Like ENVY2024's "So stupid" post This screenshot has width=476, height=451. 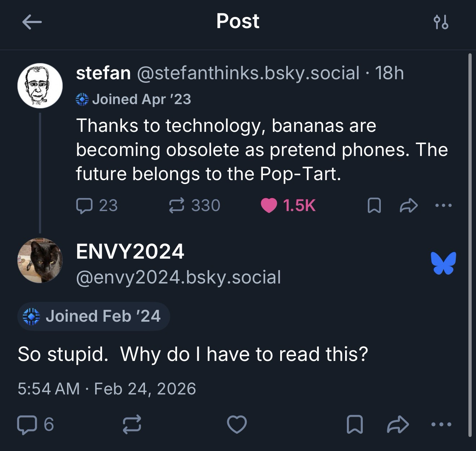tap(237, 424)
